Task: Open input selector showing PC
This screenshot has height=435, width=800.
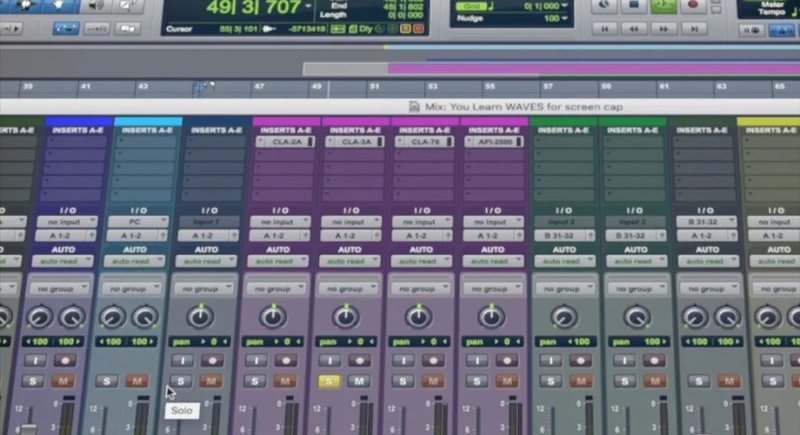Action: (138, 222)
